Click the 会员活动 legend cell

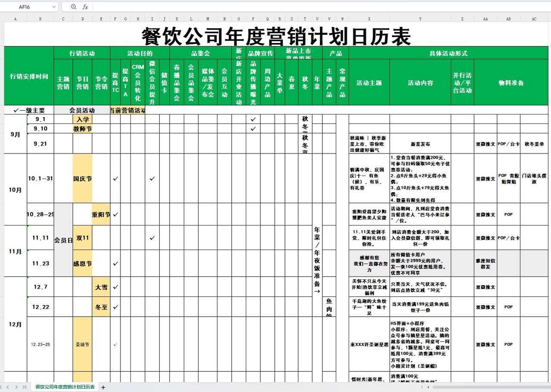click(x=82, y=110)
